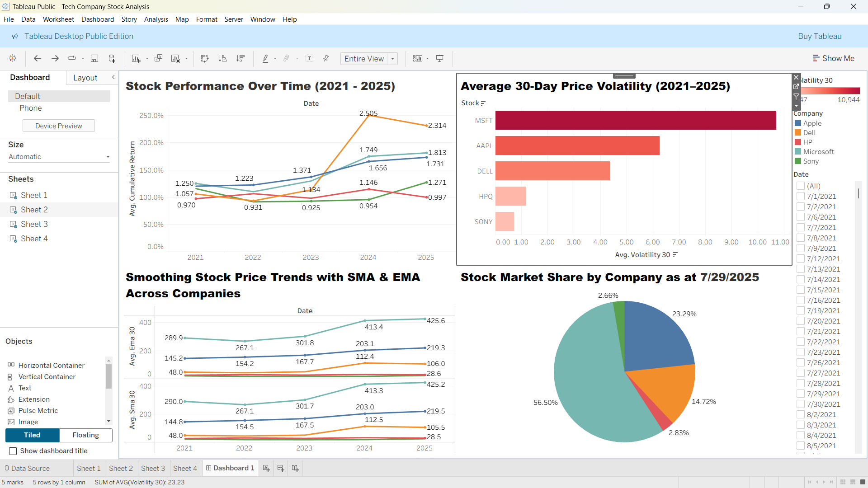Click the Show Filmstrip status bar icon
Screen dimensions: 868x488
853,482
